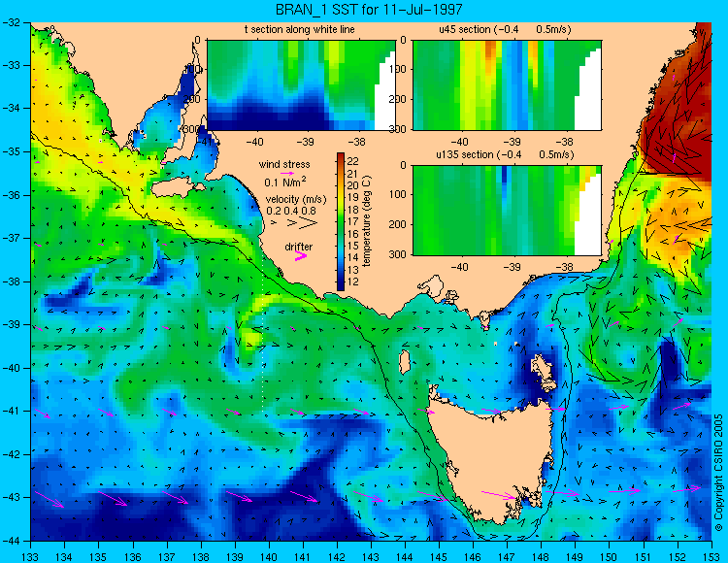
Task: Click the '14' tick on the colorbar
Action: coord(353,258)
